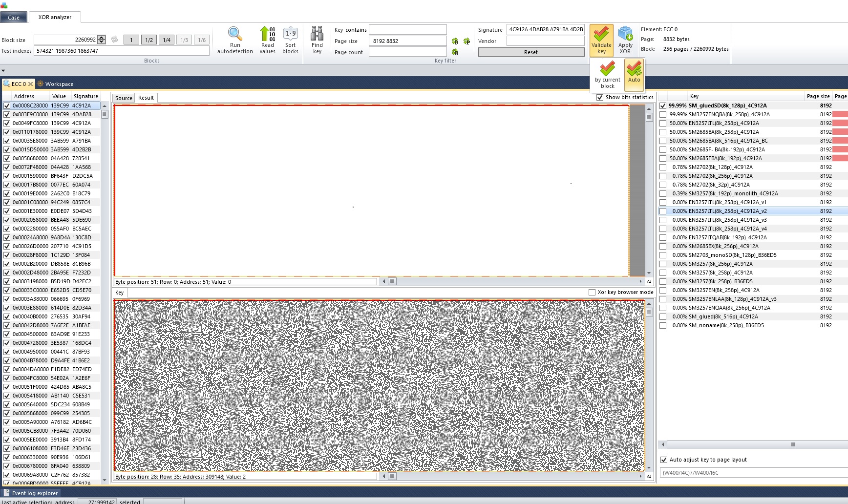Select block row 0x0004B78000
This screenshot has width=848, height=504.
pyautogui.click(x=51, y=360)
